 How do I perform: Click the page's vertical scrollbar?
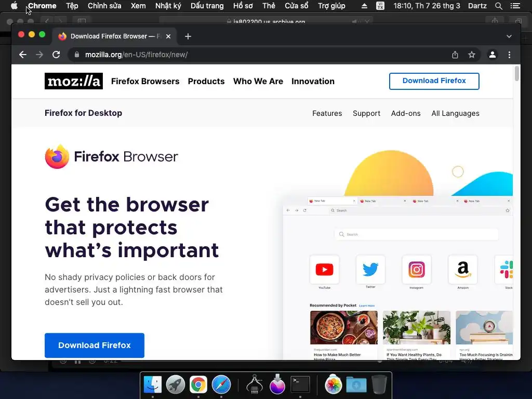click(x=517, y=74)
